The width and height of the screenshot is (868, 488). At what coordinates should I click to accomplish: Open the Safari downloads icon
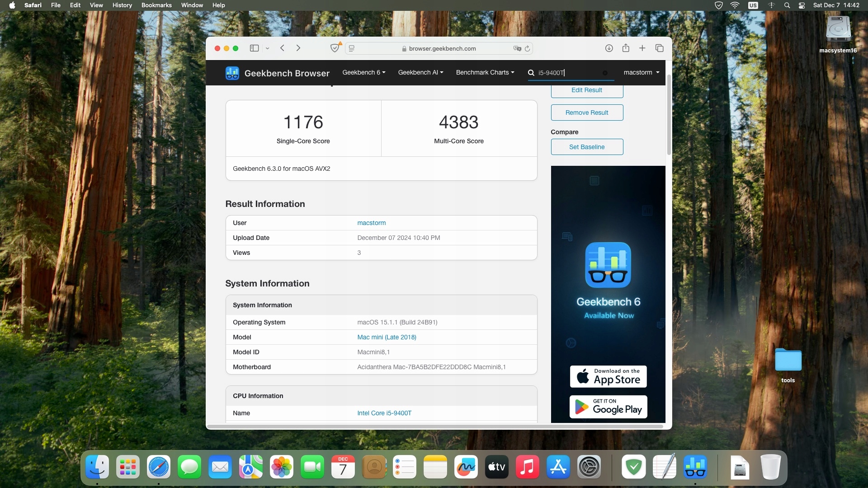point(609,48)
